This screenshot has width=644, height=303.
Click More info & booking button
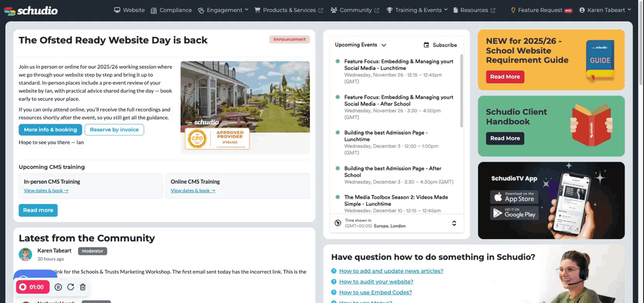point(50,130)
